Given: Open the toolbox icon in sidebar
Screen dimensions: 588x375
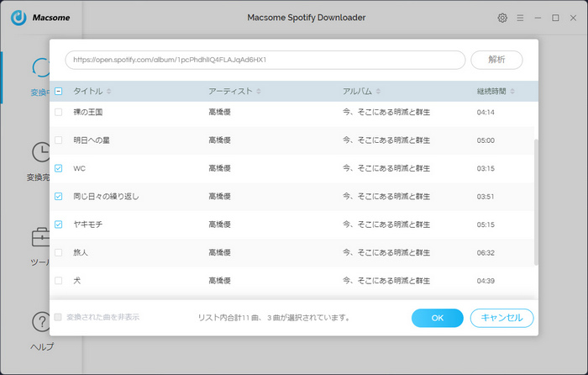Looking at the screenshot, I should (x=41, y=237).
